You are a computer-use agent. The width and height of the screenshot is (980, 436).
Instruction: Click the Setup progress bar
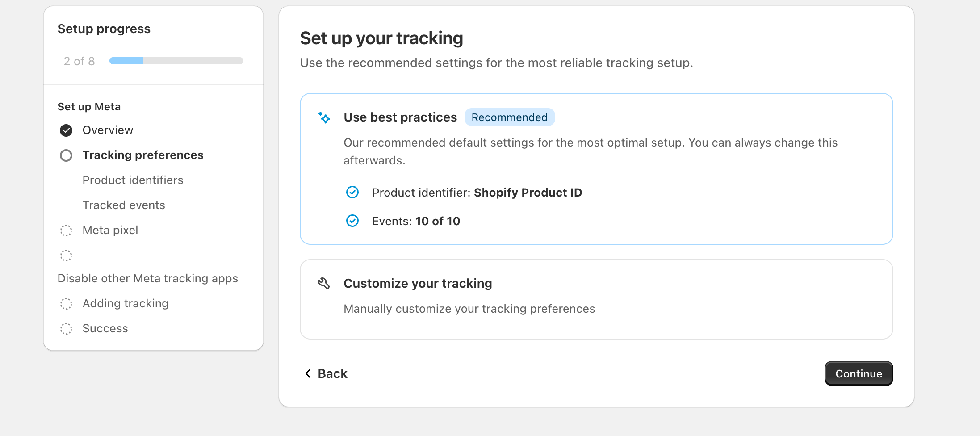[x=176, y=61]
